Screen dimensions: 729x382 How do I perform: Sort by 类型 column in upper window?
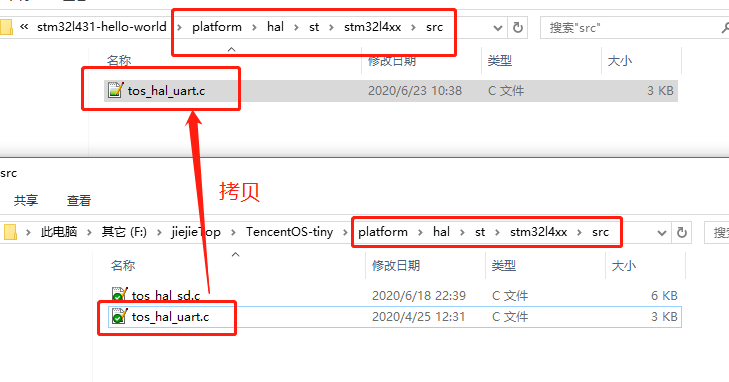[500, 60]
